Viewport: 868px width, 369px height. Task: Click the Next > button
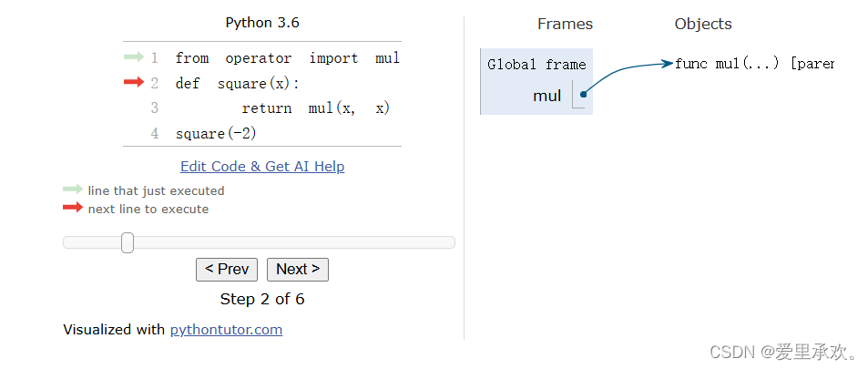tap(297, 270)
